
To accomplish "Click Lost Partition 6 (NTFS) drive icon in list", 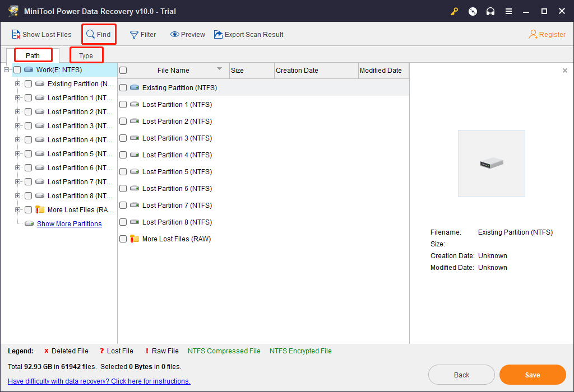I will 135,188.
